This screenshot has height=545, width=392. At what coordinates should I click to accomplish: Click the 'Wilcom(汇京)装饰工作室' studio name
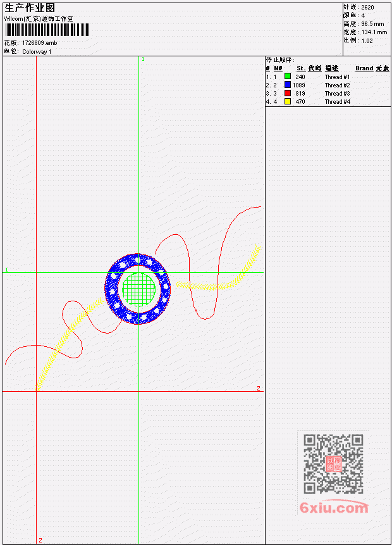click(x=39, y=19)
